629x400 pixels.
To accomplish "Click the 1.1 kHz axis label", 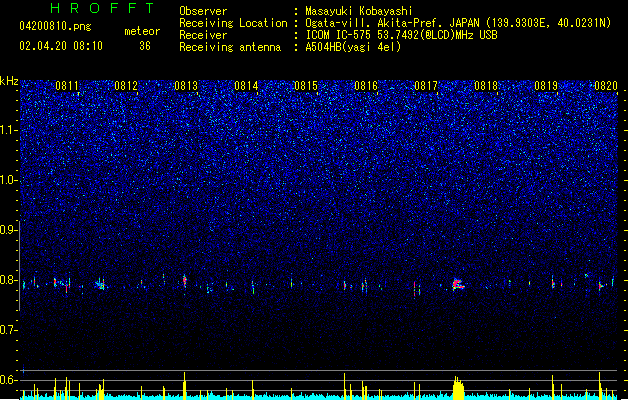I will 8,130.
